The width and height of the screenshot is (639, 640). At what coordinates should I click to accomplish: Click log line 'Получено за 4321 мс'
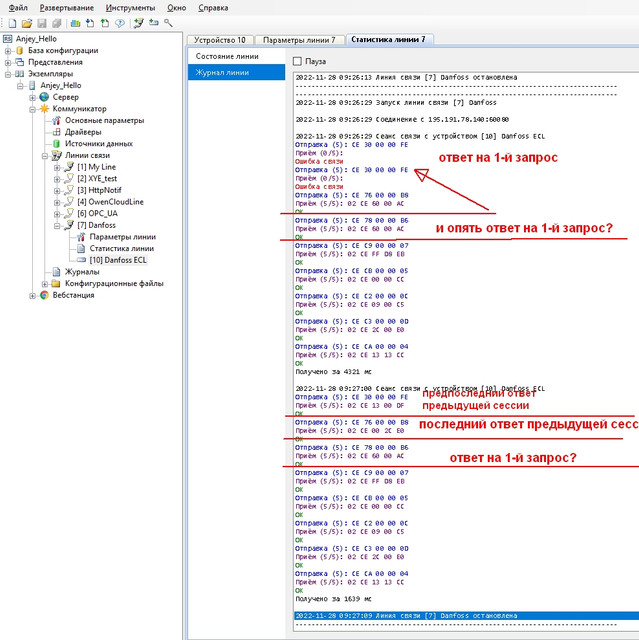333,372
